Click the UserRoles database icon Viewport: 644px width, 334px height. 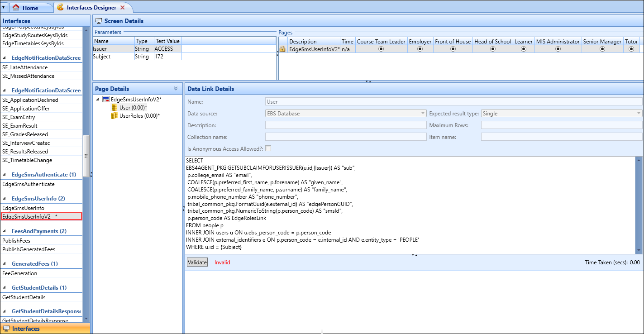click(x=114, y=116)
